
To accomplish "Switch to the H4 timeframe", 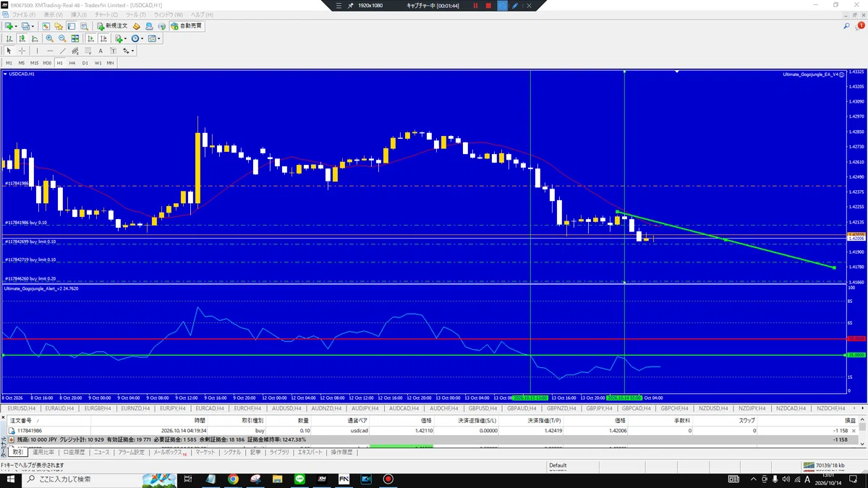I will [x=72, y=63].
